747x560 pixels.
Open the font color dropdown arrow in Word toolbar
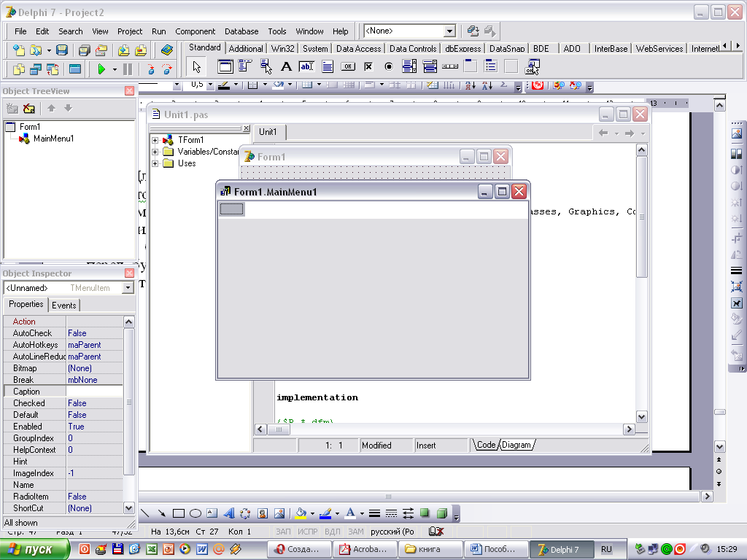[x=362, y=513]
